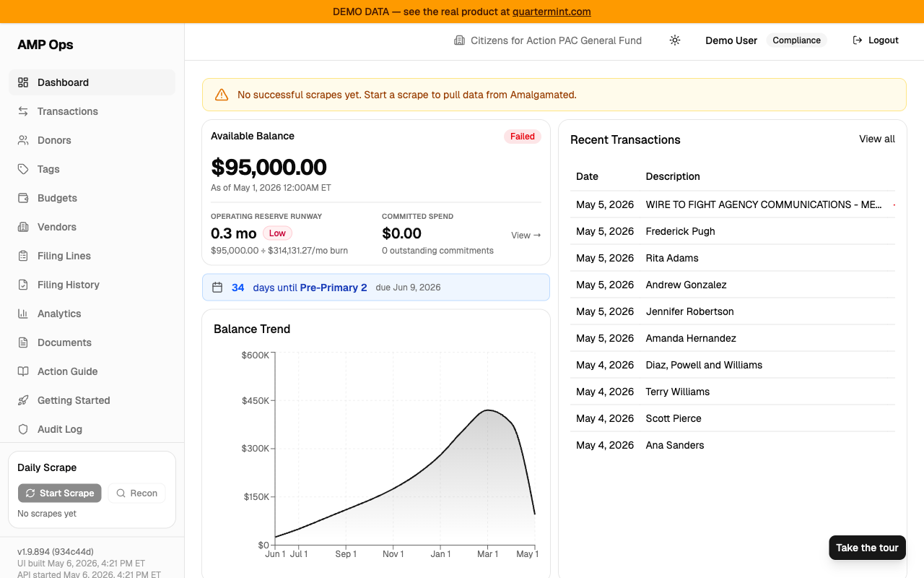Click the No scrapes yet status text
The width and height of the screenshot is (924, 578).
tap(47, 514)
